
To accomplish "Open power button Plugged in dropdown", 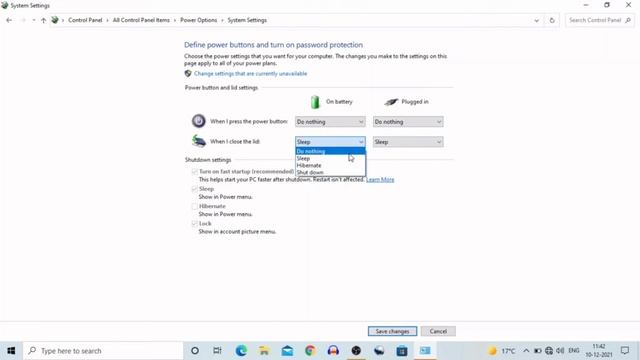I will pyautogui.click(x=408, y=122).
